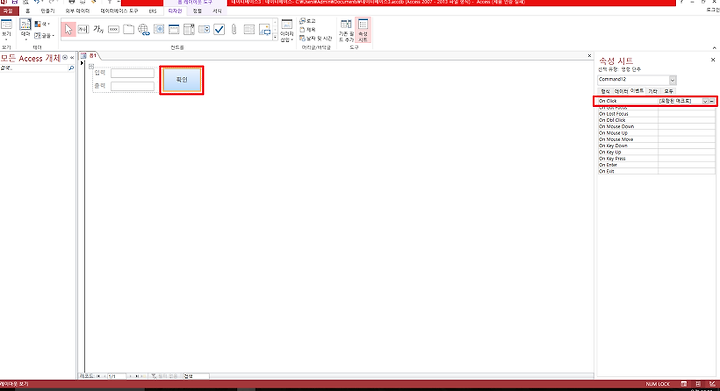This screenshot has height=391, width=720.
Task: Insert a 로고 into the form header
Action: [x=308, y=21]
